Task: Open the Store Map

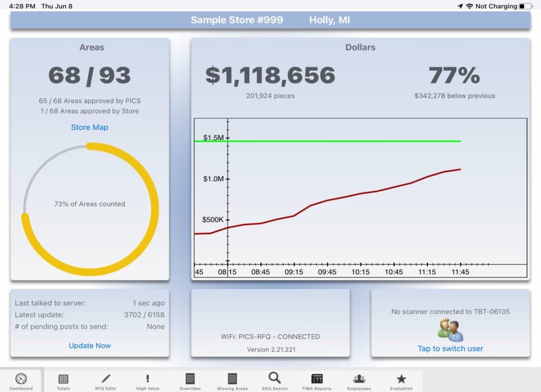Action: click(x=89, y=127)
